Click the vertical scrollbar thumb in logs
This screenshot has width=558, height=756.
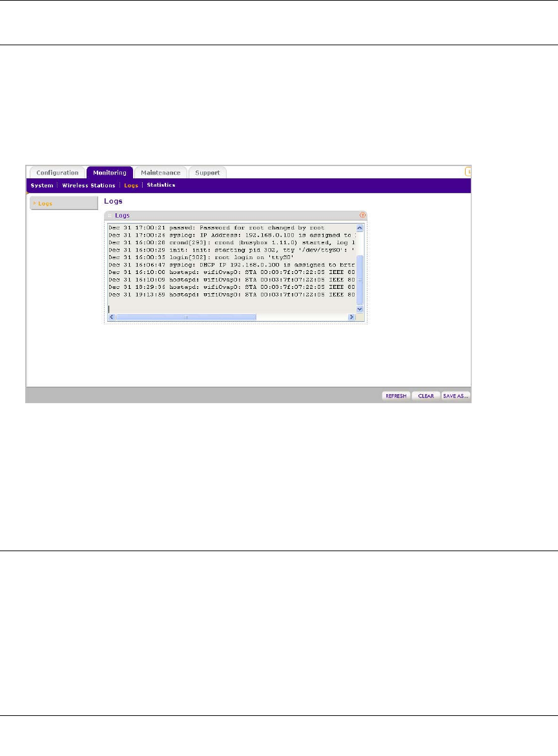[360, 280]
